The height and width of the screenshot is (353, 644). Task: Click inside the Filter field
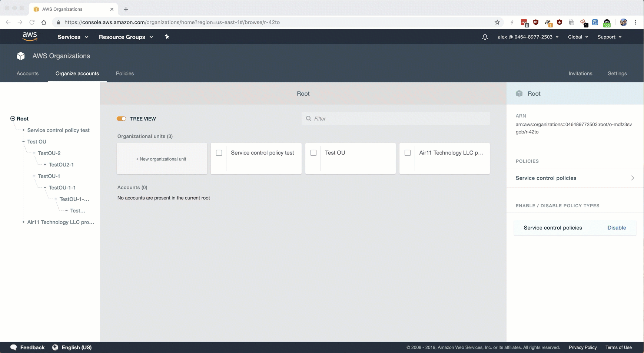(371, 118)
